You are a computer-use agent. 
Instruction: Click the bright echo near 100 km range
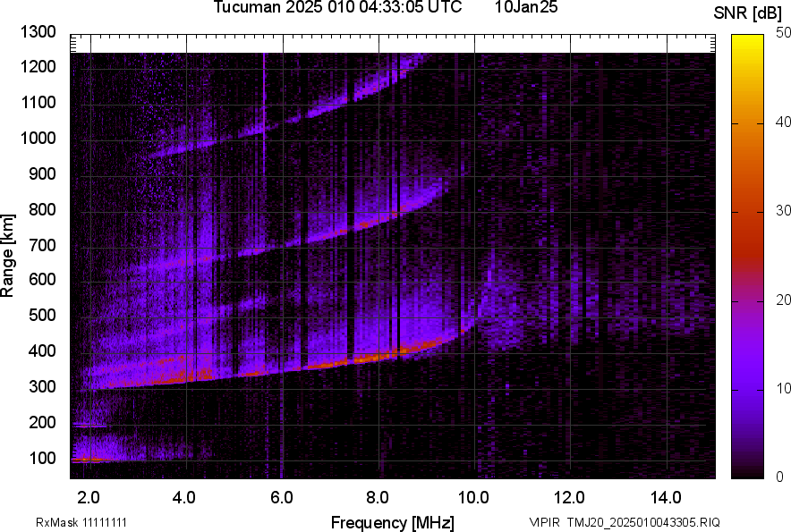click(x=89, y=460)
